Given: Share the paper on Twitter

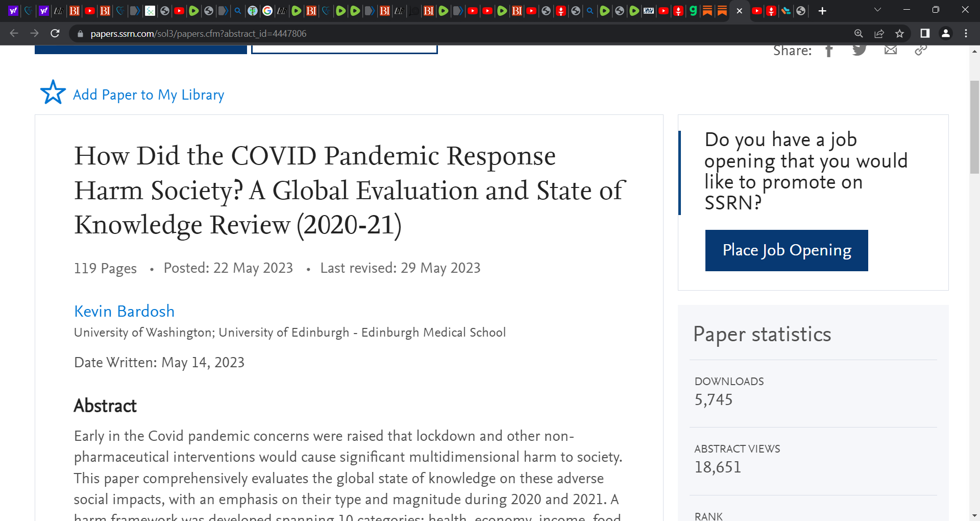Looking at the screenshot, I should (x=860, y=50).
